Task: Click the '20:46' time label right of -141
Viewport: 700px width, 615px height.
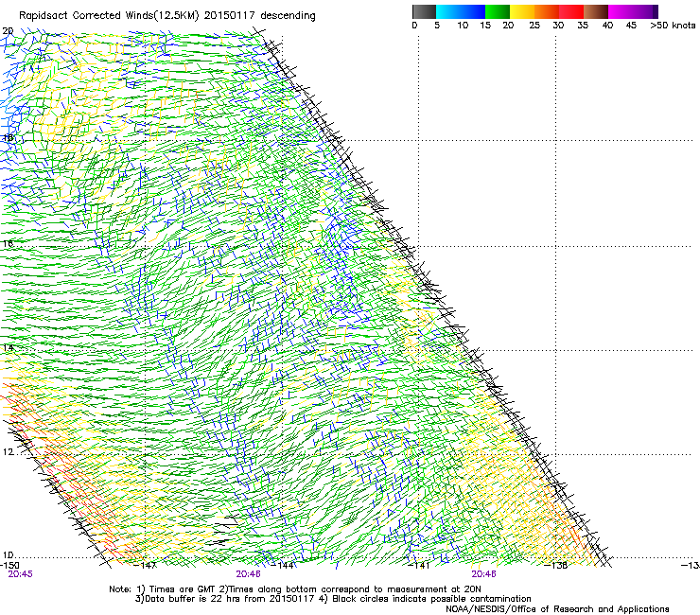Action: click(x=484, y=574)
